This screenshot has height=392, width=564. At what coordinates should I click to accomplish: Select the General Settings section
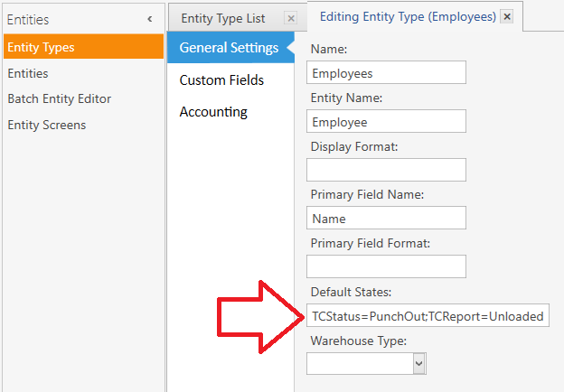(x=230, y=48)
